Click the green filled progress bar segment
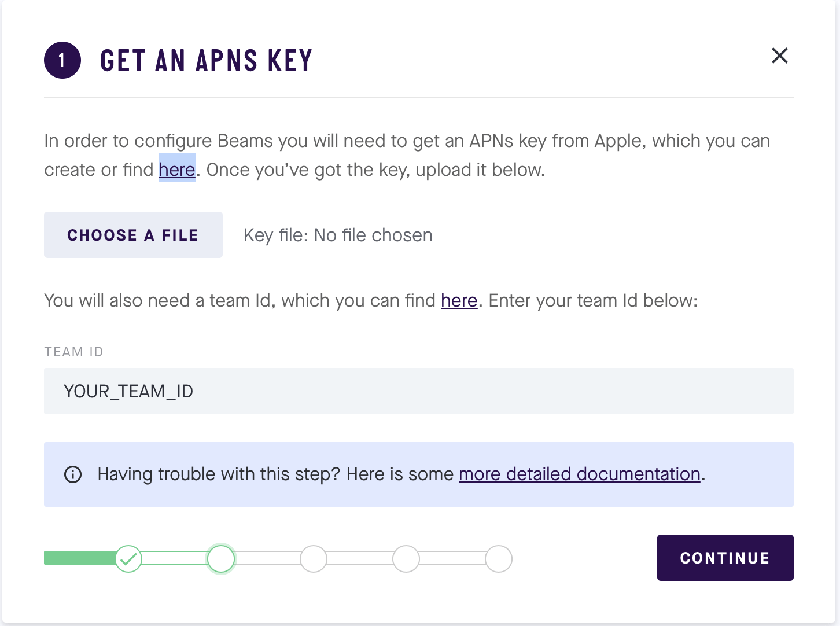The height and width of the screenshot is (626, 840). (80, 558)
